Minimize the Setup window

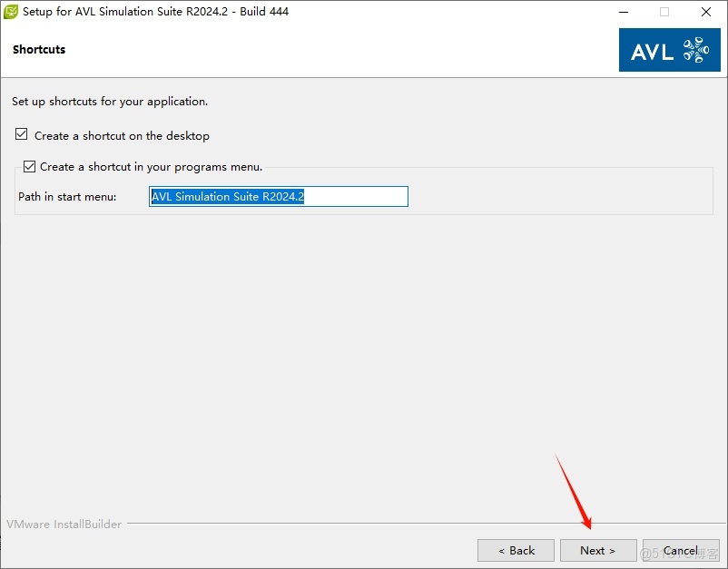[x=624, y=12]
